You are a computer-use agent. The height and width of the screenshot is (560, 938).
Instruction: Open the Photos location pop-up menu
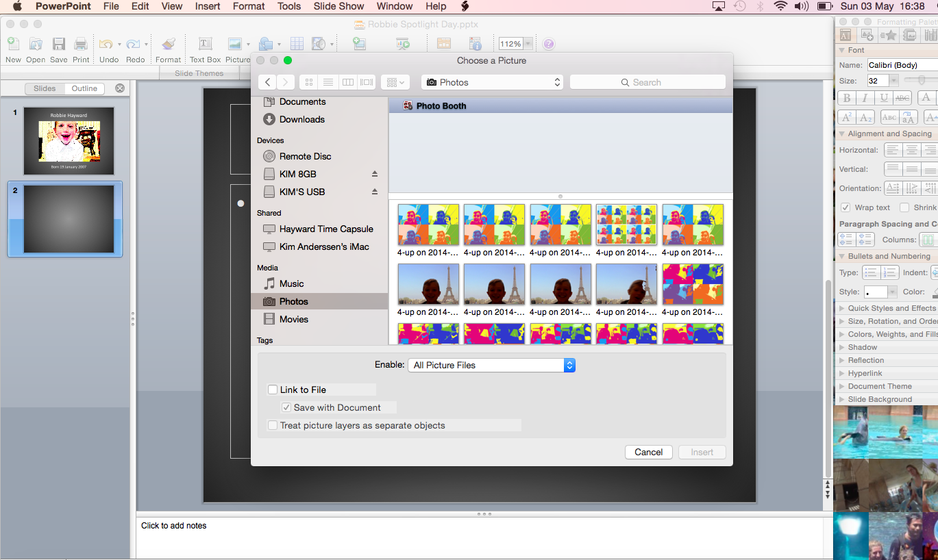(492, 82)
